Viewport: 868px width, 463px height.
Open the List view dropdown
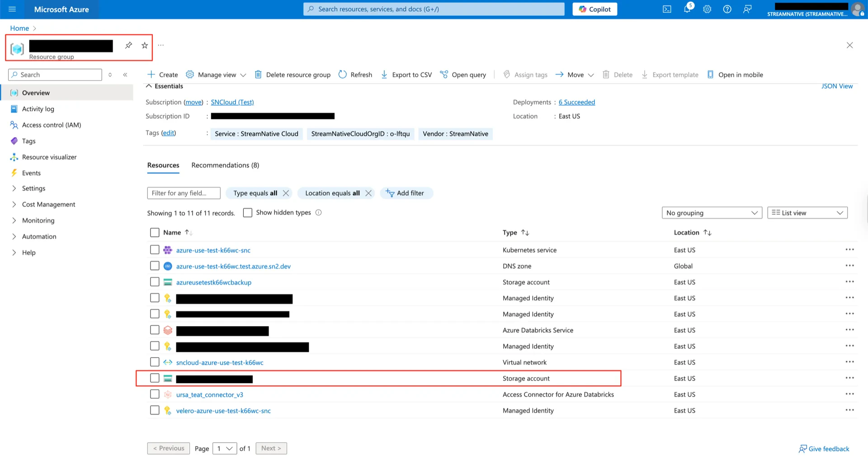[807, 213]
